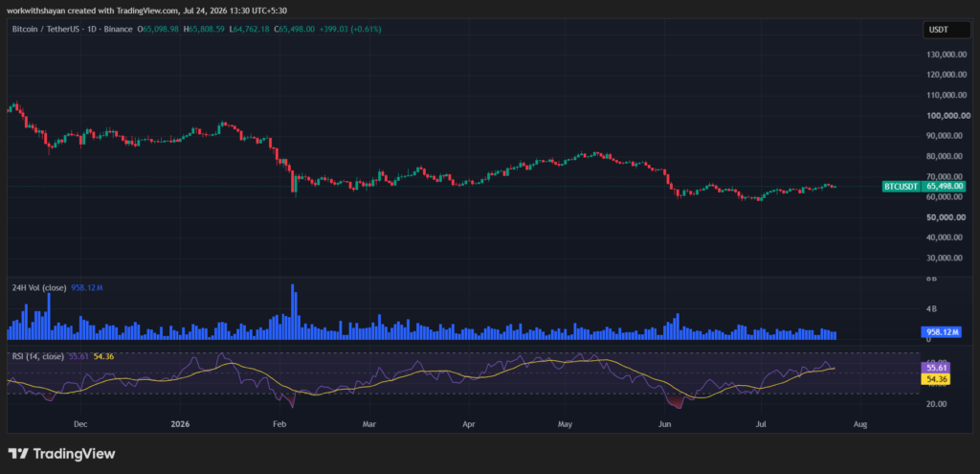Click the May label on time axis
Screen dimensions: 980x474
(565, 424)
